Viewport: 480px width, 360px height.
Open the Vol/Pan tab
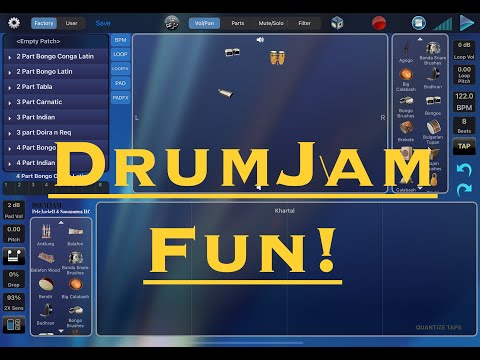204,23
